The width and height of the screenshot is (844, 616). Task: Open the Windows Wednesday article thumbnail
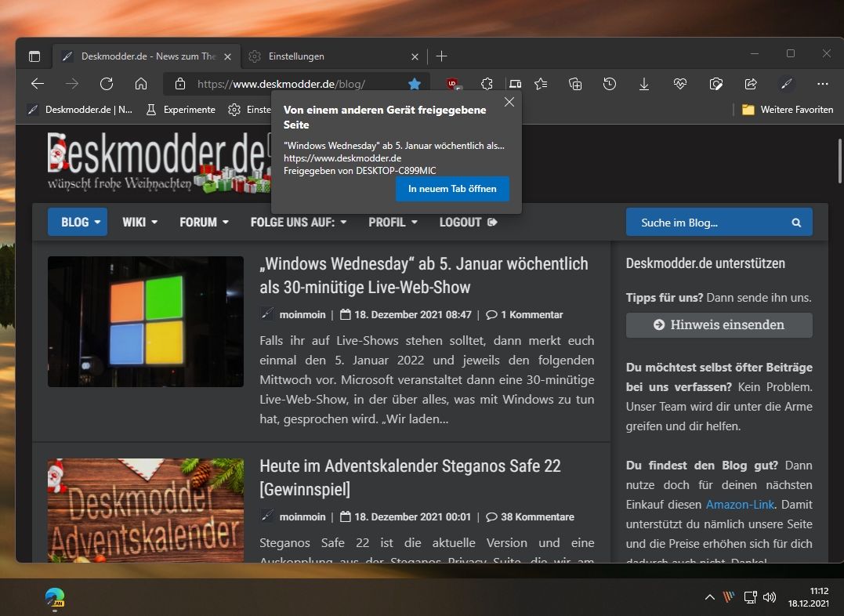145,321
